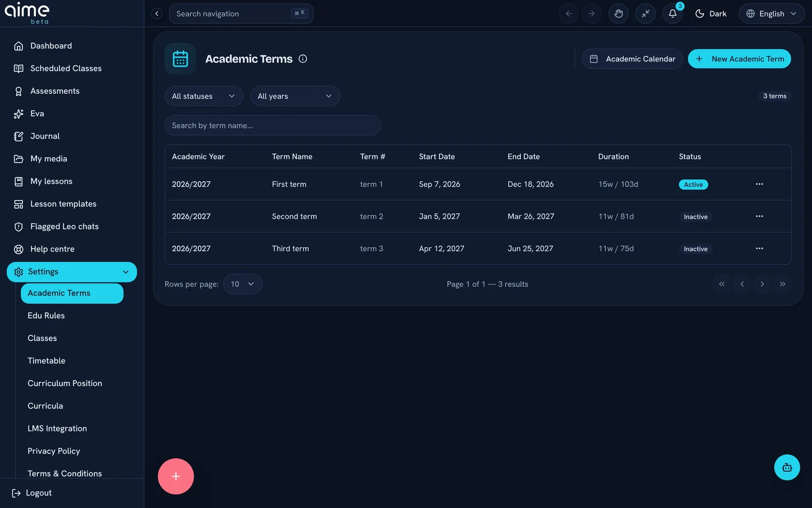Collapse the sidebar with the chevron button
Screen dimensions: 812x508
pos(157,14)
